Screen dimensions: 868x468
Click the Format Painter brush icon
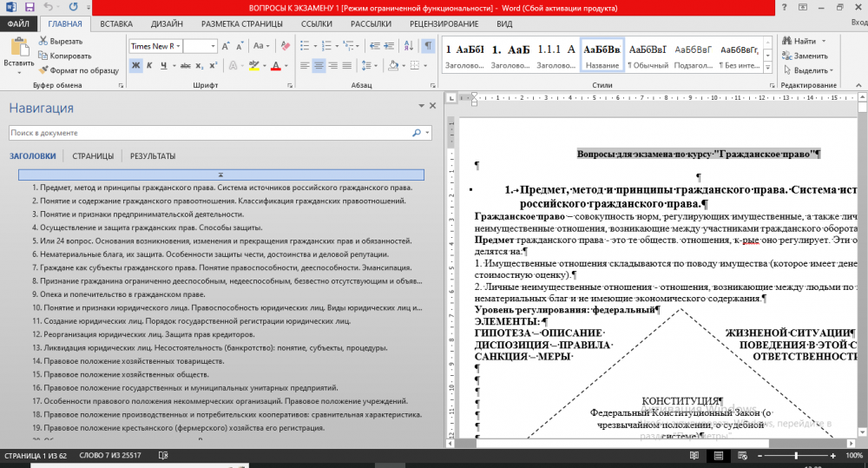[x=43, y=69]
